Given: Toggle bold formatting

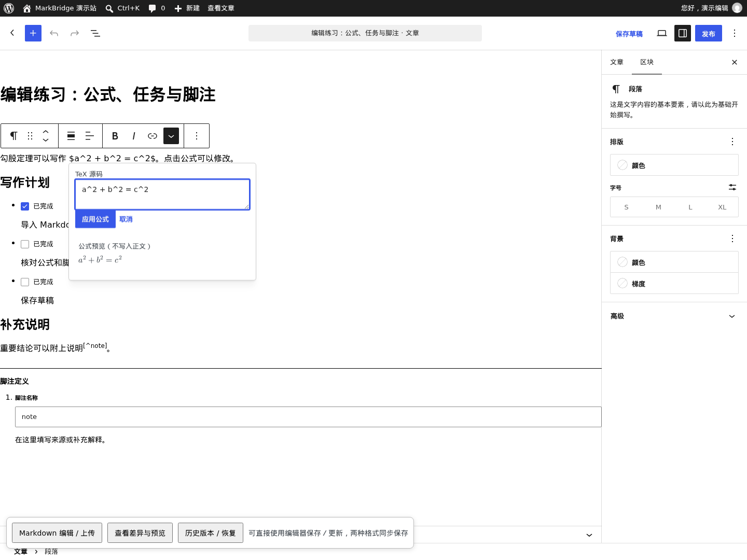Looking at the screenshot, I should (115, 136).
